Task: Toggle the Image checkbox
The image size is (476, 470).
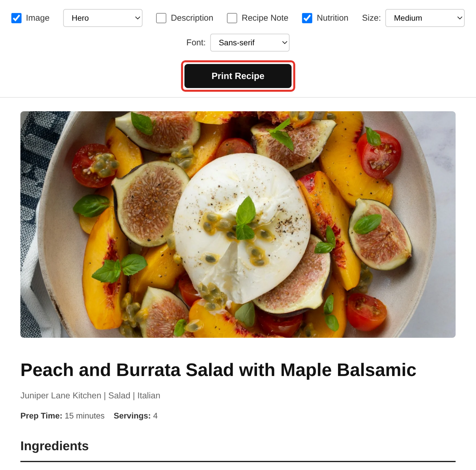Action: (16, 18)
